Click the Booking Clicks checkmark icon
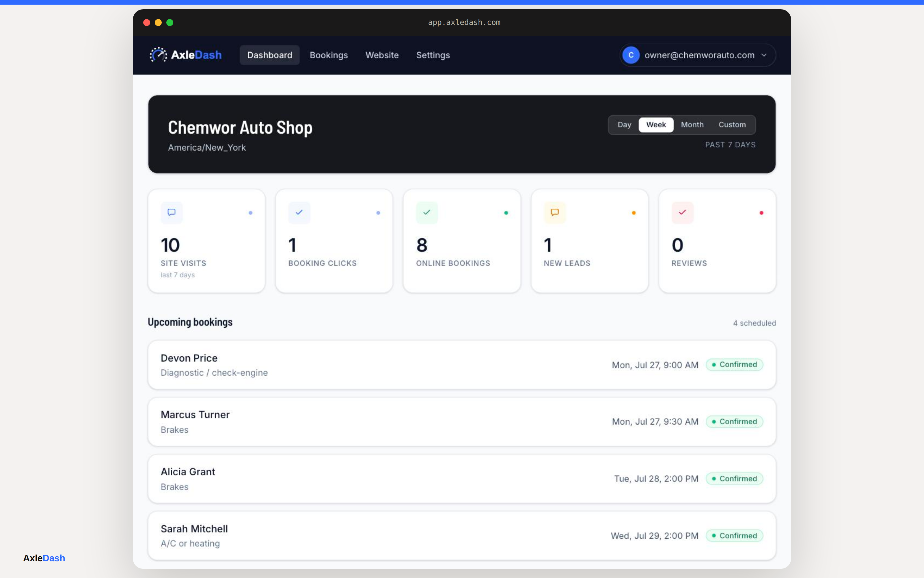924x578 pixels. tap(299, 212)
